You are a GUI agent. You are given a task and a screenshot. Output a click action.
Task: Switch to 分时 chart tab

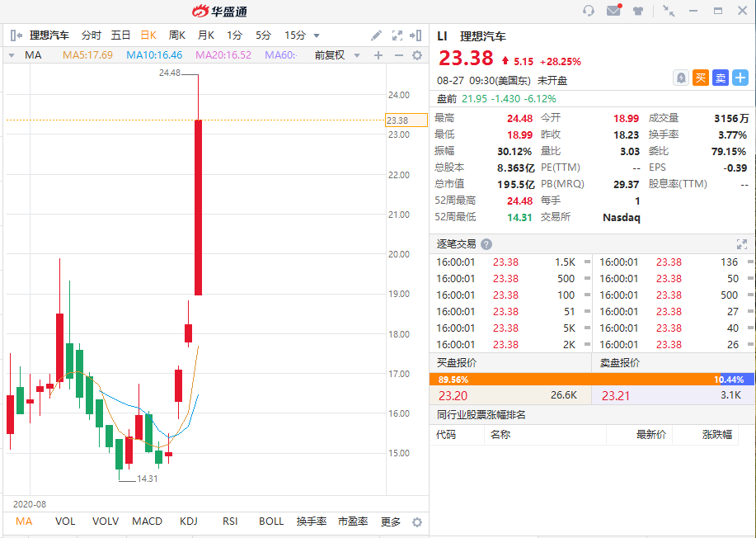point(92,35)
